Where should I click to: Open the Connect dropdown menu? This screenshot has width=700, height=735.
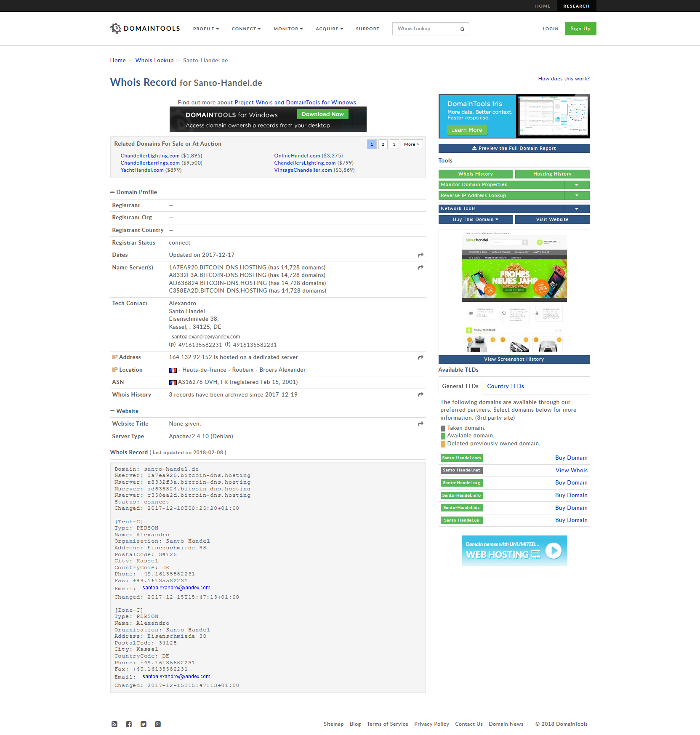point(246,29)
